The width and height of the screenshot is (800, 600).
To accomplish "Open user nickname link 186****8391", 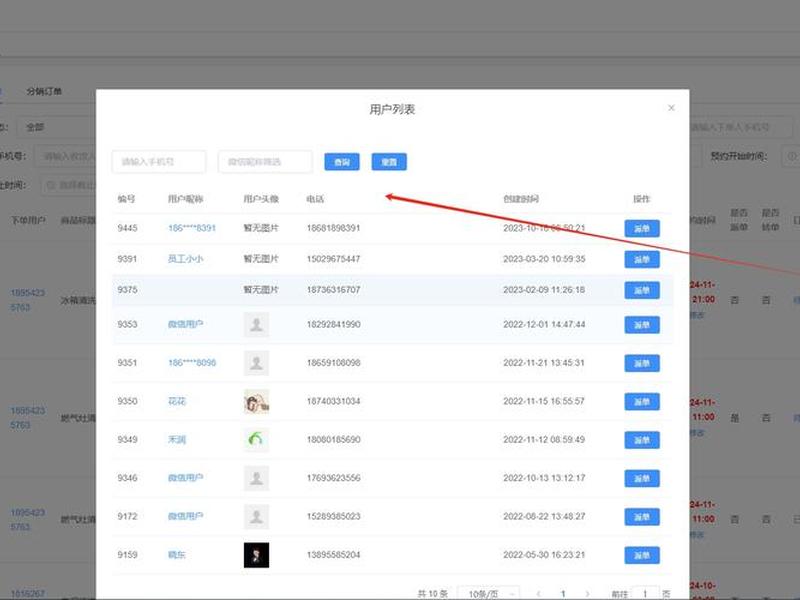I will (x=192, y=228).
